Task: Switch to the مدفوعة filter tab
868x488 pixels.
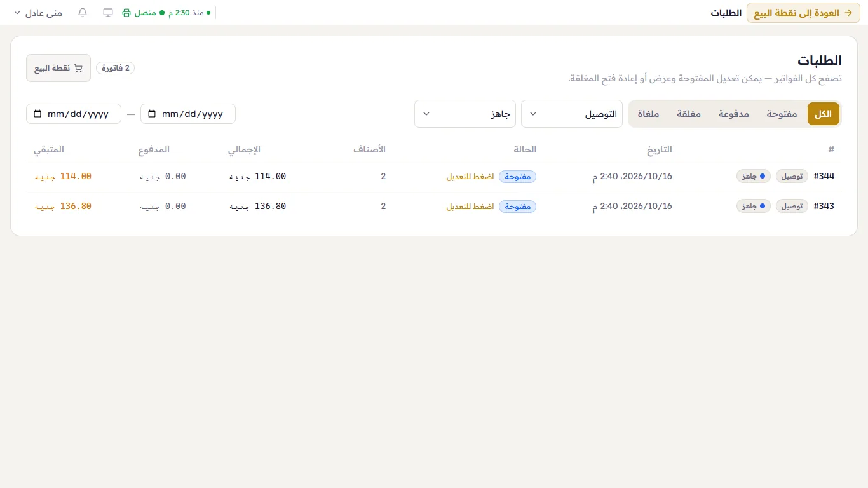Action: pos(734,114)
